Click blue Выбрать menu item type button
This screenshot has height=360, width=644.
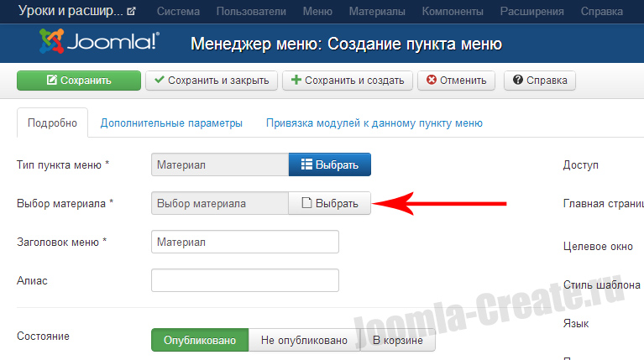coord(329,164)
